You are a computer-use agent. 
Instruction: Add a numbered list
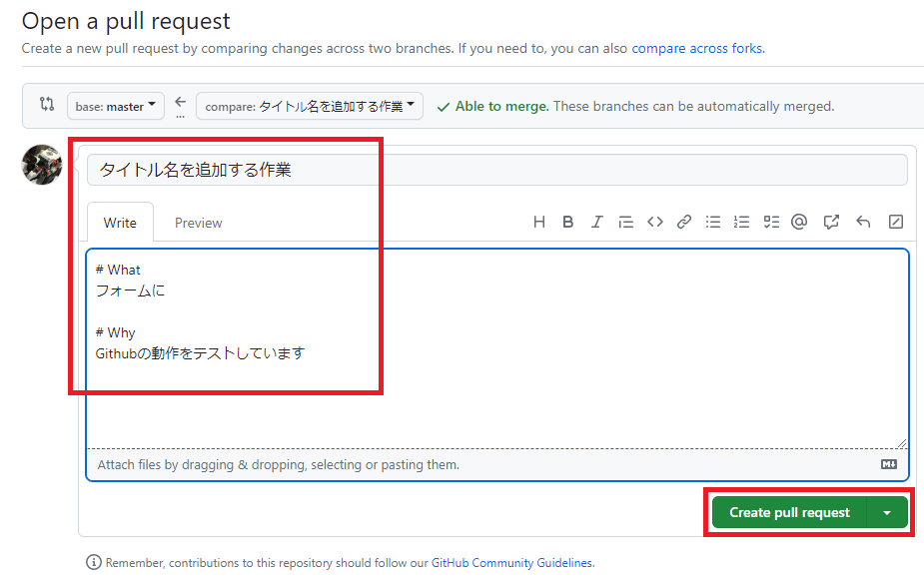(741, 222)
